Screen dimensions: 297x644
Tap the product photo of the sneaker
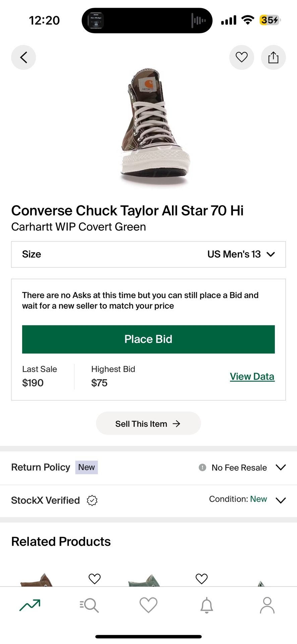[148, 127]
